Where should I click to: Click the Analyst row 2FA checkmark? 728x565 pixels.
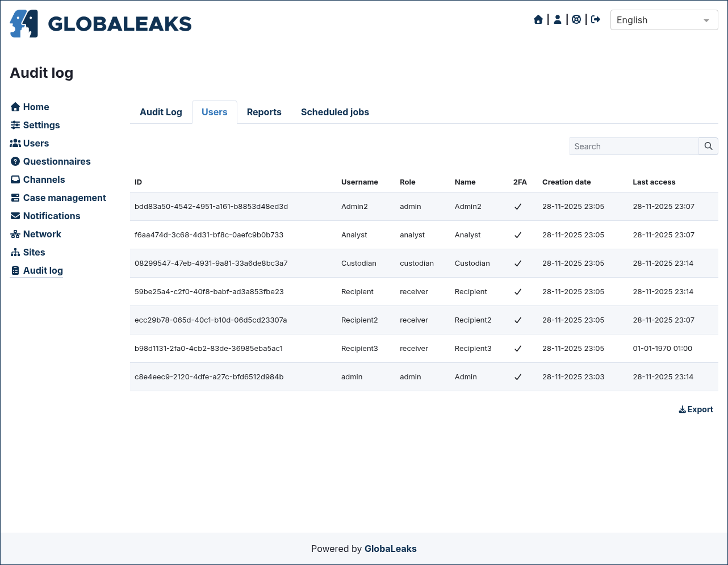pyautogui.click(x=518, y=235)
